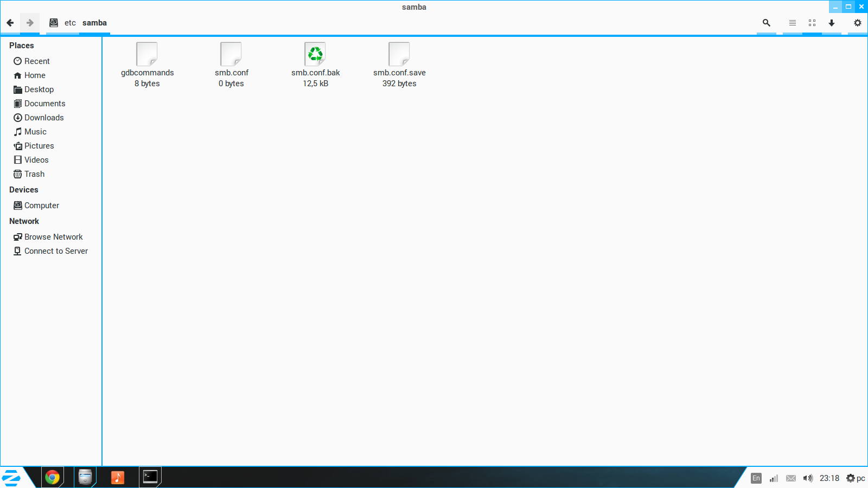Viewport: 868px width, 488px height.
Task: Select the etc path segment
Action: pyautogui.click(x=70, y=23)
